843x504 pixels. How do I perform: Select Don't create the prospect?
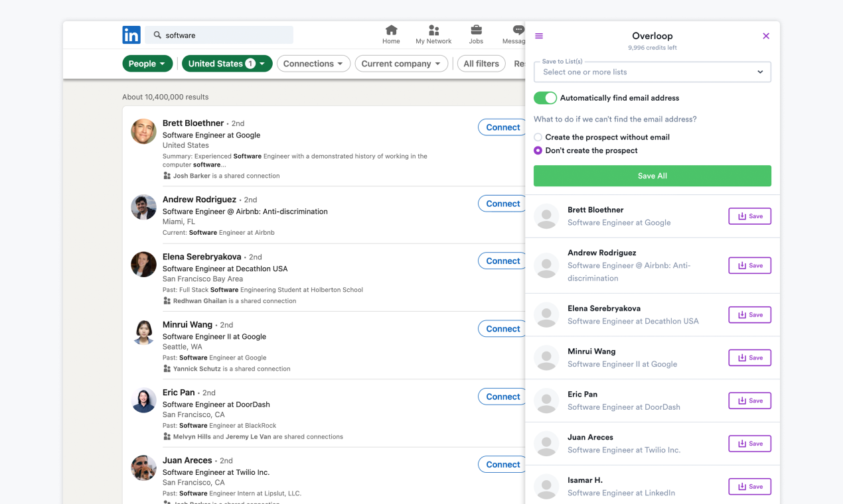[x=538, y=151]
